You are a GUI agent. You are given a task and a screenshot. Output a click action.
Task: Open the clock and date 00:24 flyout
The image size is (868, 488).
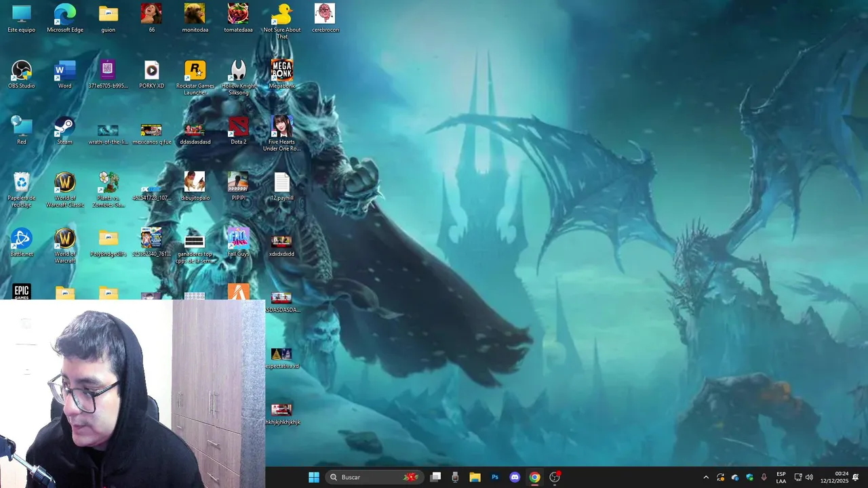point(834,477)
